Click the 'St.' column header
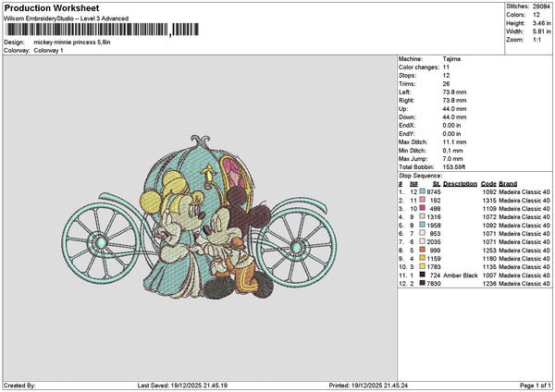This screenshot has height=392, width=555. tap(437, 184)
